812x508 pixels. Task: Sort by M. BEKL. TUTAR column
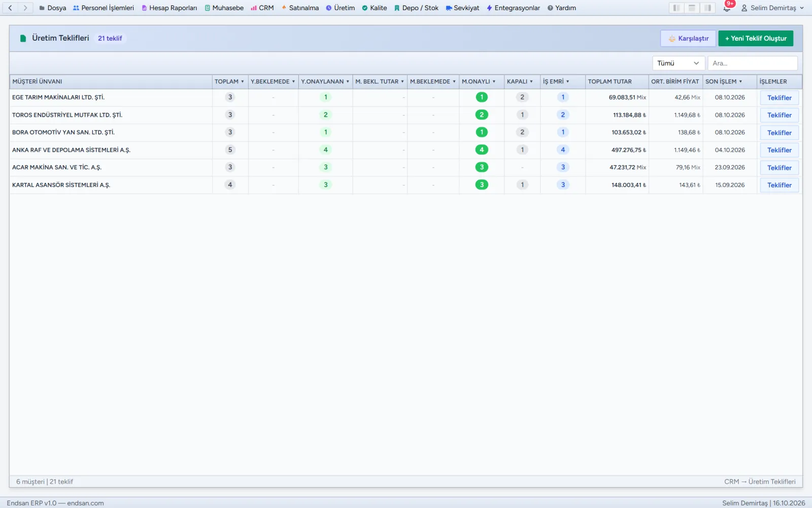point(380,81)
